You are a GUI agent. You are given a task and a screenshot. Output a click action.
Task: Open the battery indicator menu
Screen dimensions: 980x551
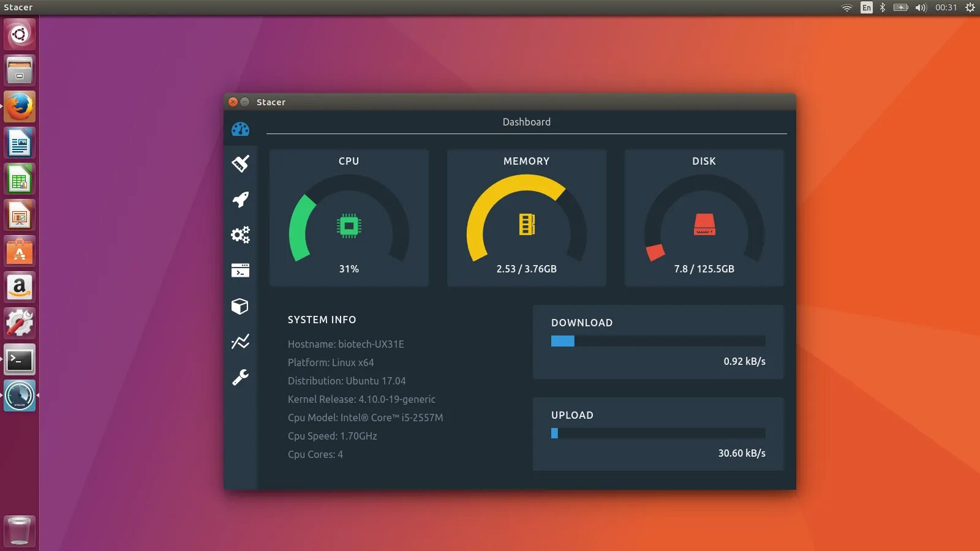click(900, 7)
